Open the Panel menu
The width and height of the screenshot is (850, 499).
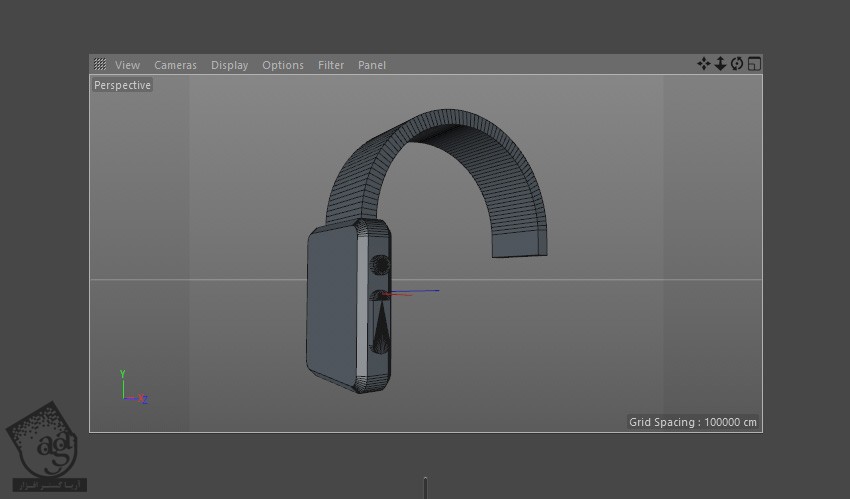pyautogui.click(x=372, y=65)
